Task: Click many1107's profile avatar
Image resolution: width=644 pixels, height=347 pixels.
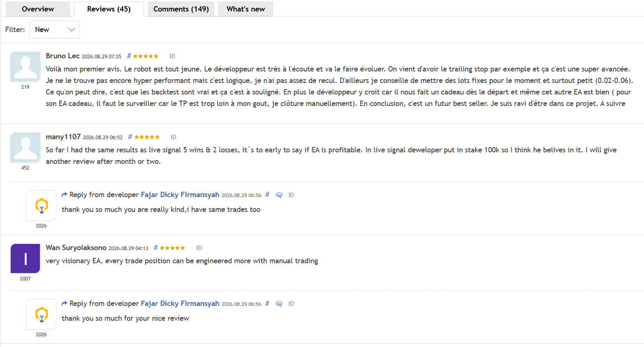Action: tap(25, 147)
